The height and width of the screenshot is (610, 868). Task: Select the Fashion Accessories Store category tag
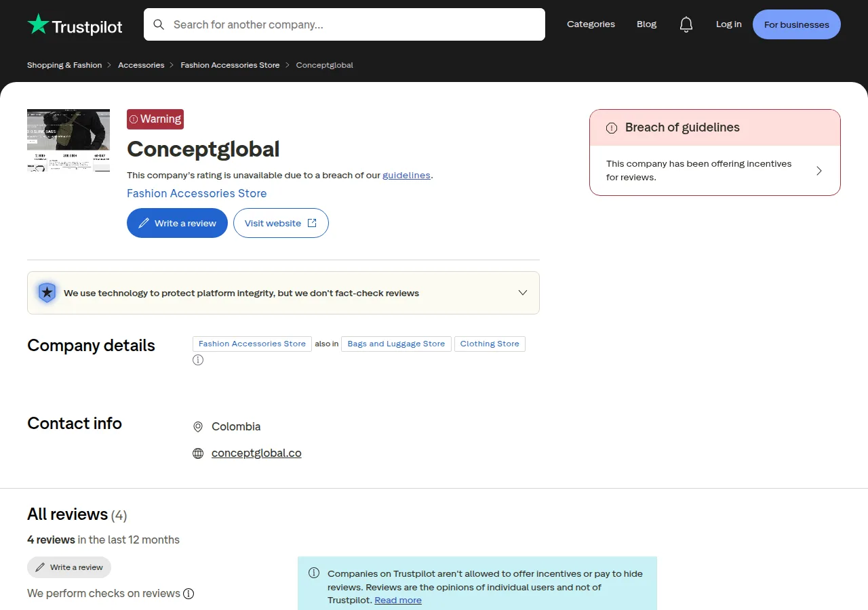tap(252, 344)
